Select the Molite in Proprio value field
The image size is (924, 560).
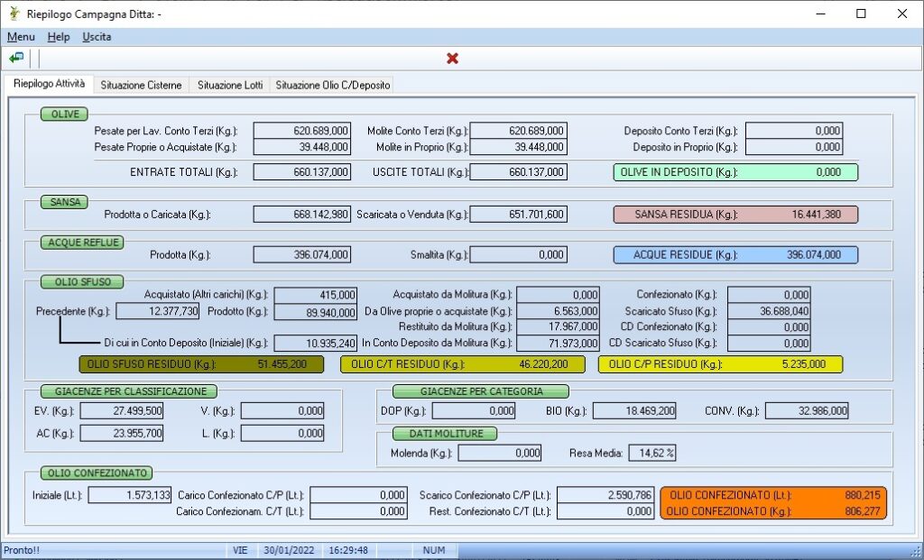click(x=519, y=147)
